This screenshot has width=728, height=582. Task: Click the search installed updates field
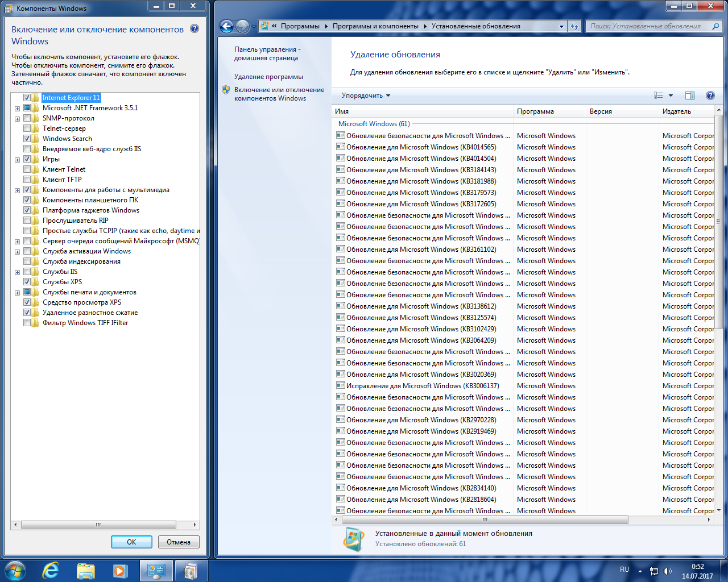pos(648,26)
